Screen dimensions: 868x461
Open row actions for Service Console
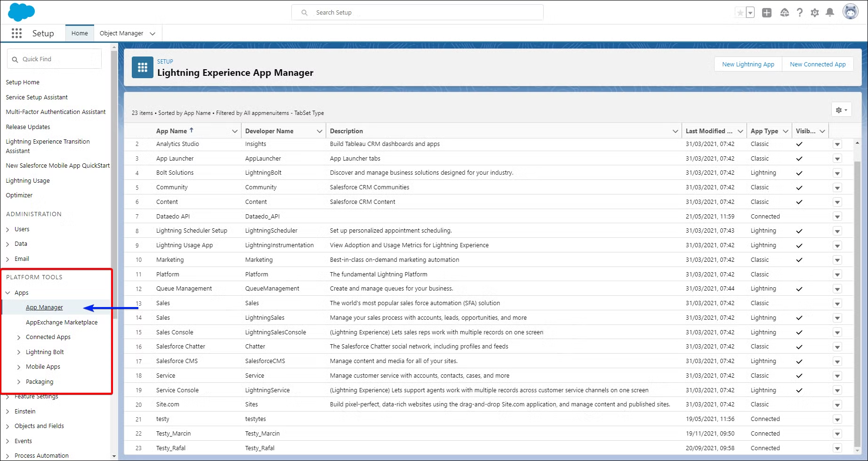click(837, 391)
